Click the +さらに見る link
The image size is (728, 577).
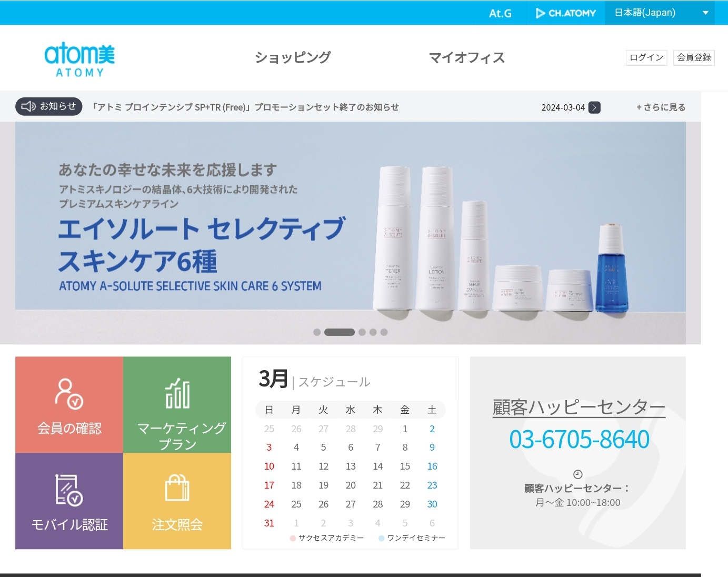pos(661,107)
